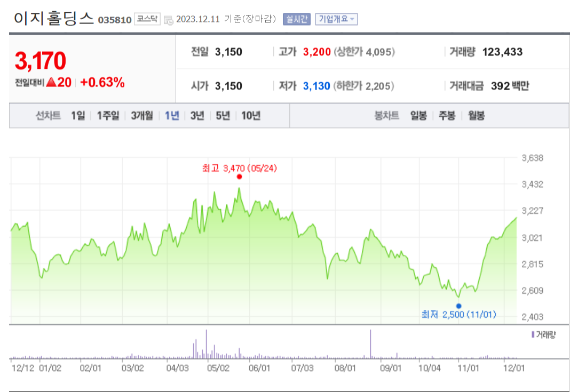
Task: Click the 3,638 price axis label
Action: [x=533, y=158]
